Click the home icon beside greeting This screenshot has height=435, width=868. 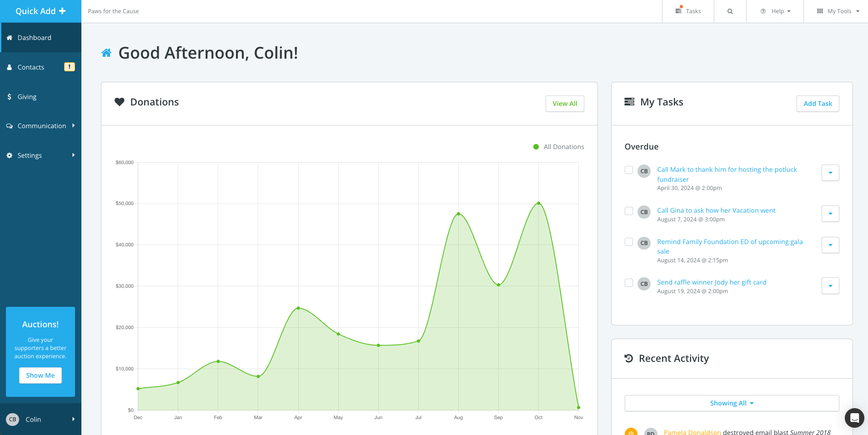coord(106,53)
